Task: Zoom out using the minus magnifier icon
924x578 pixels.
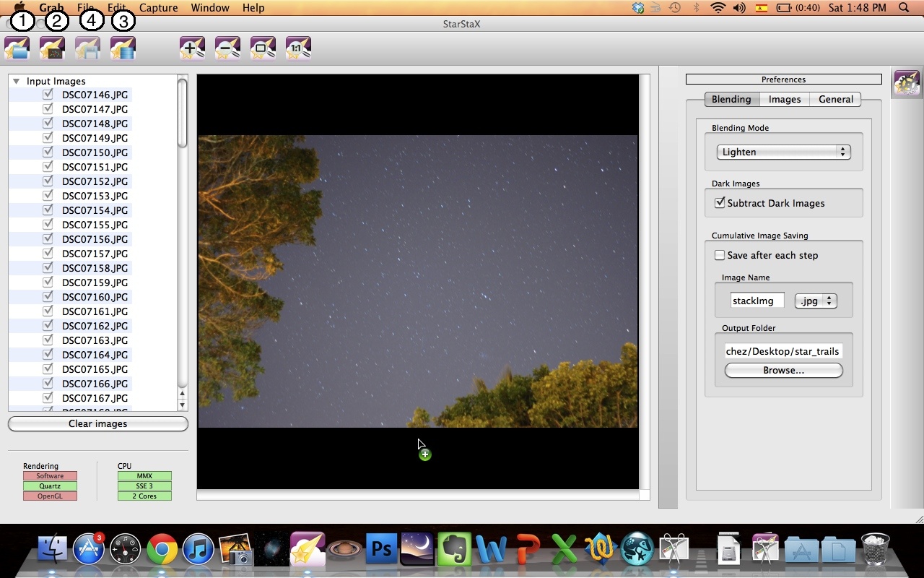Action: pos(227,49)
